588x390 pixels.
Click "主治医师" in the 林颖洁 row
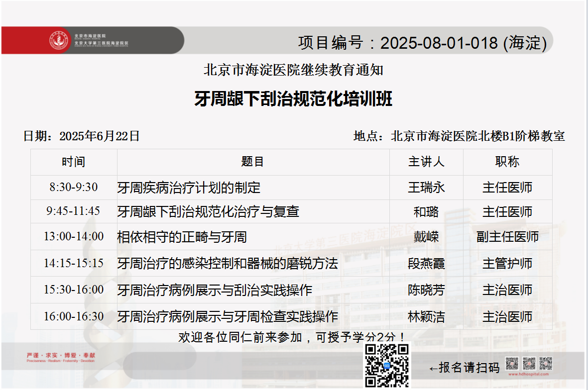point(507,317)
